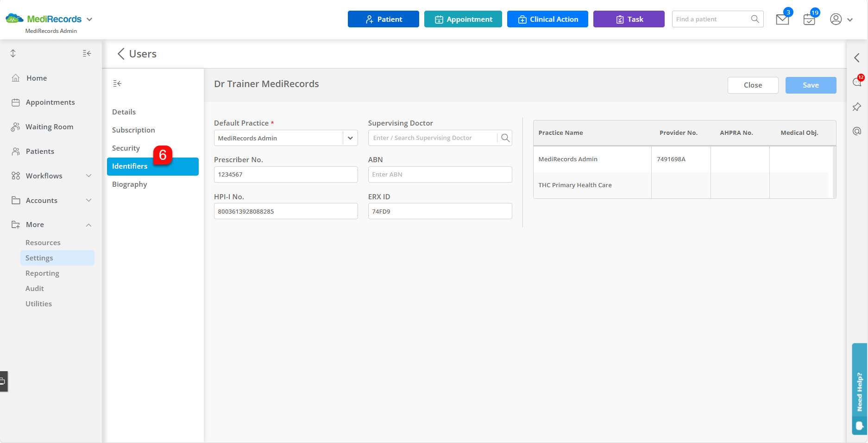Collapse the user sections panel icon
Image resolution: width=868 pixels, height=443 pixels.
[x=117, y=83]
